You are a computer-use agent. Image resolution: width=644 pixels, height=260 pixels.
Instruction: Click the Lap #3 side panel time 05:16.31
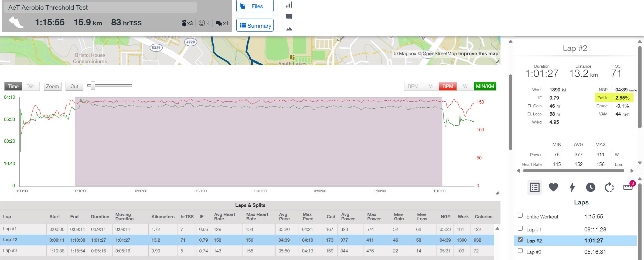595,252
